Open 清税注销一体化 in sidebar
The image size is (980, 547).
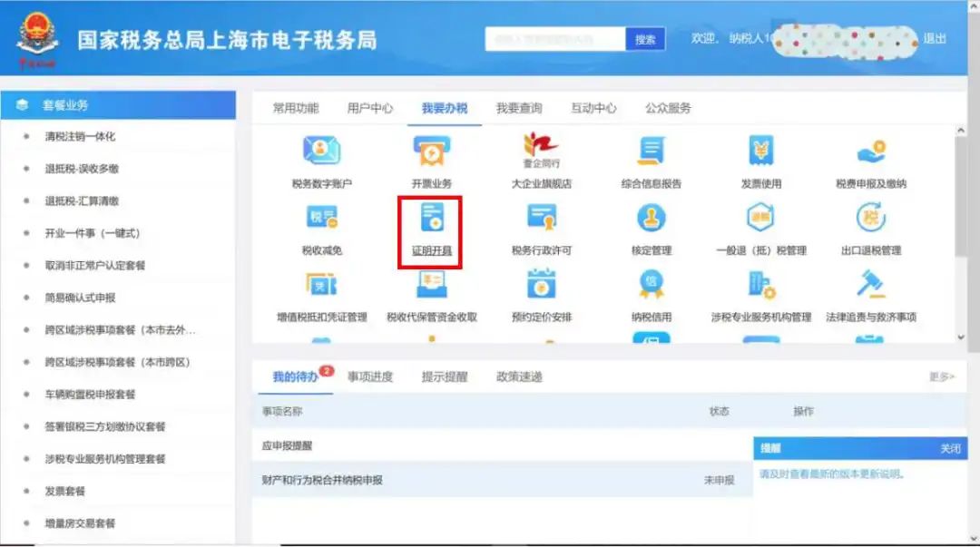80,136
